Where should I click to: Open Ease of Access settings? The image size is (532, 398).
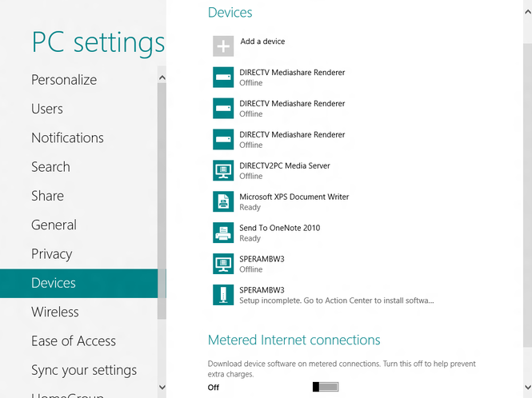(74, 341)
